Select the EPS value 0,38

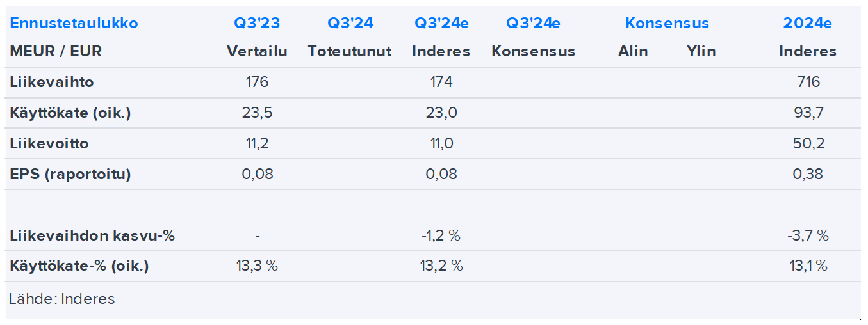pyautogui.click(x=808, y=174)
